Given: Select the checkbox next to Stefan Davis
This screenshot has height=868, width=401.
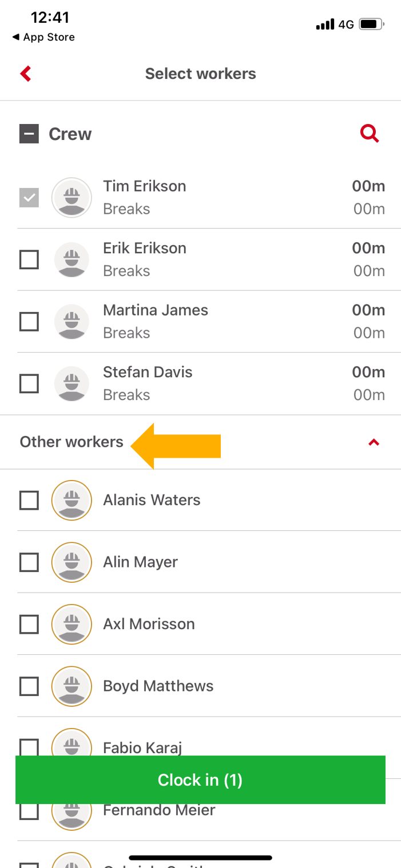Looking at the screenshot, I should coord(29,383).
